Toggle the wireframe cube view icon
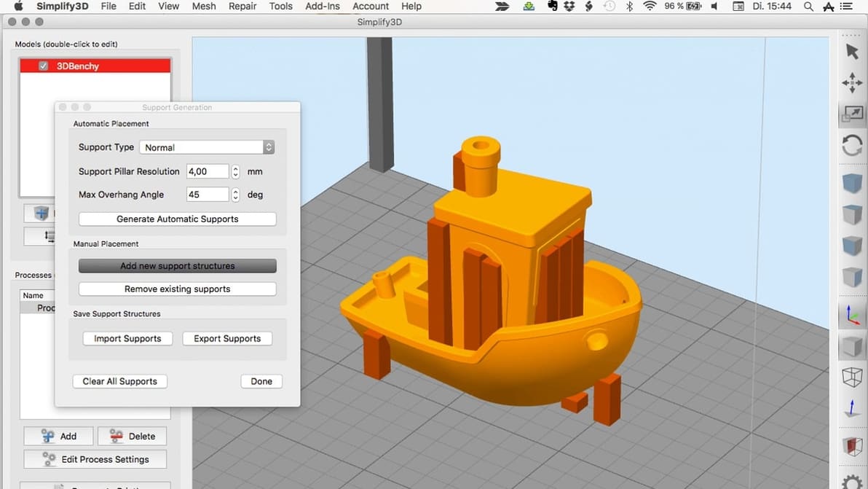 853,377
